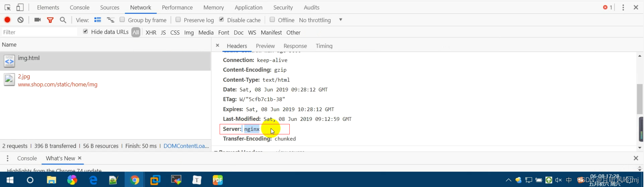Open the Performance tab

point(177,7)
